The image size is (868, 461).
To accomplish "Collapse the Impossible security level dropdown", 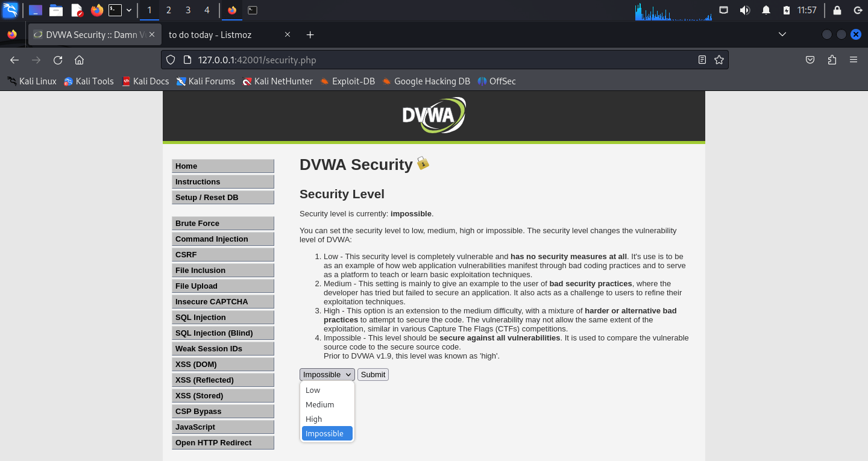I will coord(327,375).
